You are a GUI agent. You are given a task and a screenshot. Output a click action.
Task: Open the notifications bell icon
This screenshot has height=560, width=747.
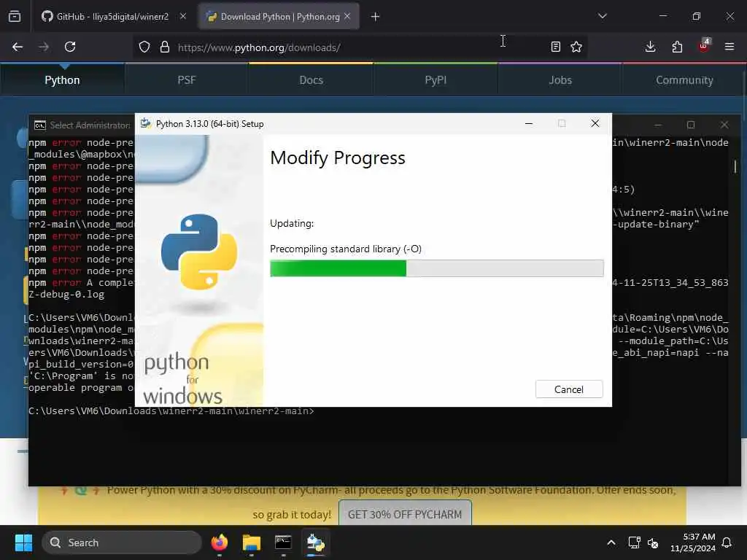click(727, 542)
